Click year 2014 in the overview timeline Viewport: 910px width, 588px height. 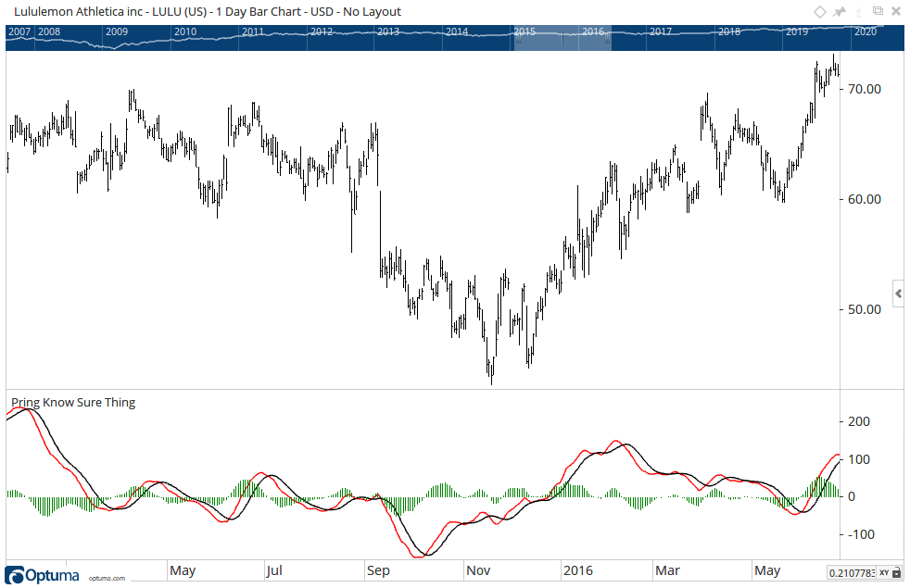click(457, 31)
